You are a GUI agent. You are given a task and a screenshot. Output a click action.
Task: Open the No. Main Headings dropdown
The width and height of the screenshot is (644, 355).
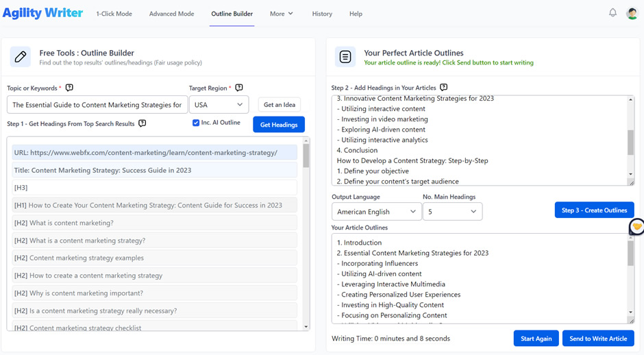452,212
